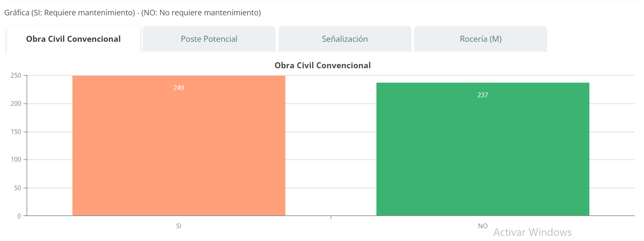Click the 0 y-axis tick label
The image size is (644, 241).
19,216
